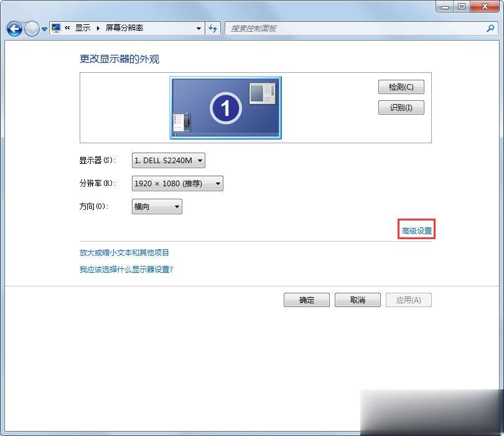Screen dimensions: 504x436
Task: Click the 显示器(S): label
Action: coord(98,160)
